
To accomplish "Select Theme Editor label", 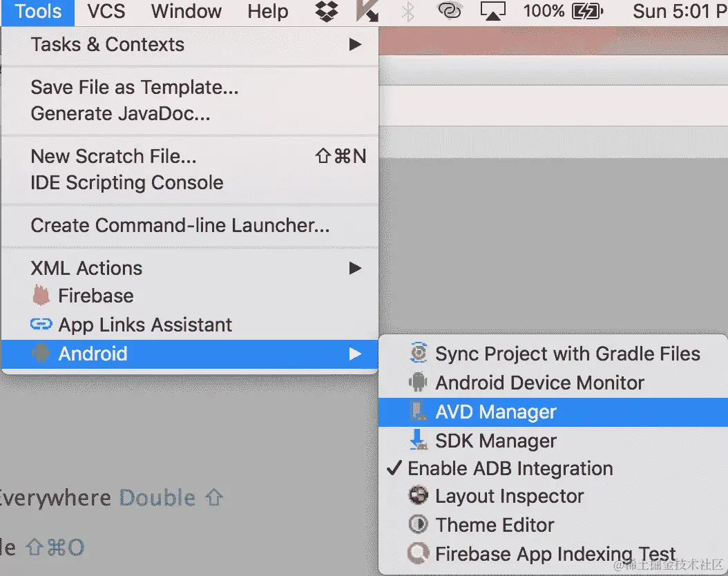I will pyautogui.click(x=495, y=525).
